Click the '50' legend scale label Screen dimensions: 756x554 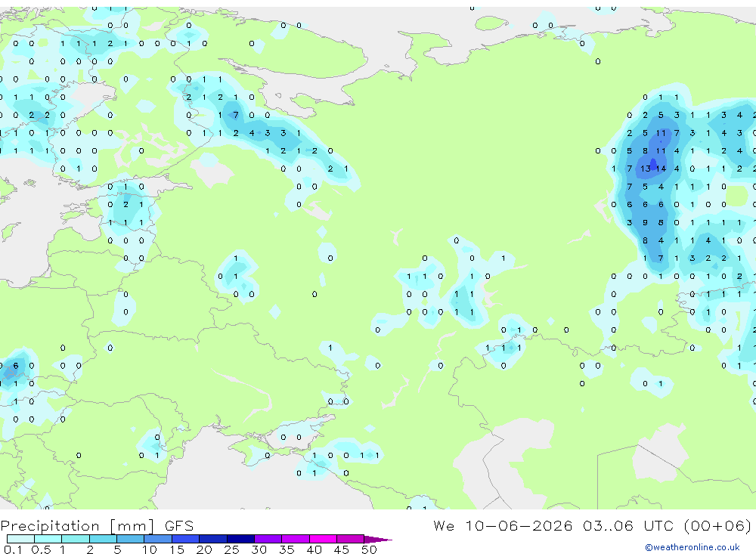pyautogui.click(x=369, y=549)
